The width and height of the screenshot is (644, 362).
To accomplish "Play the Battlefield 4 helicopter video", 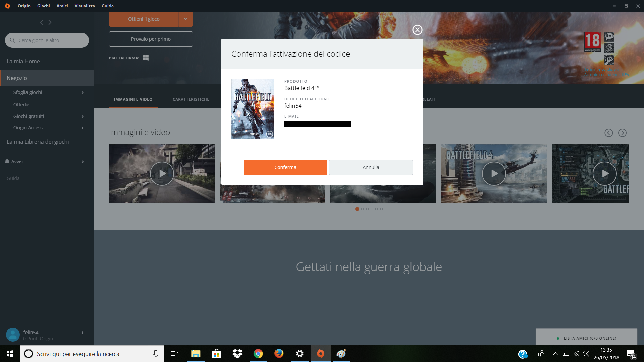I will click(494, 174).
